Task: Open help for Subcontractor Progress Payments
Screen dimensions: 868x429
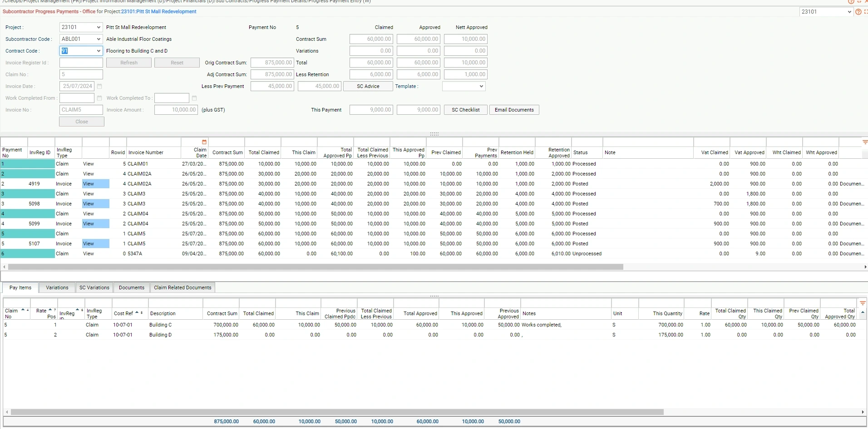Action: click(858, 12)
